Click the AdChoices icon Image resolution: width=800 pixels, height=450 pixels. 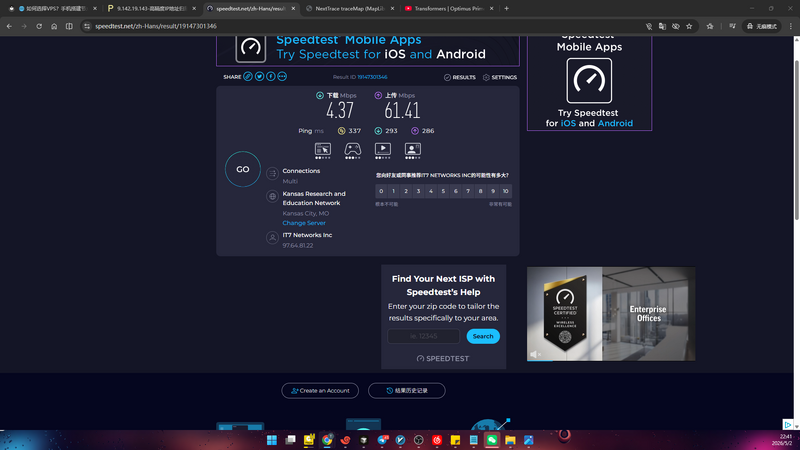[x=788, y=424]
